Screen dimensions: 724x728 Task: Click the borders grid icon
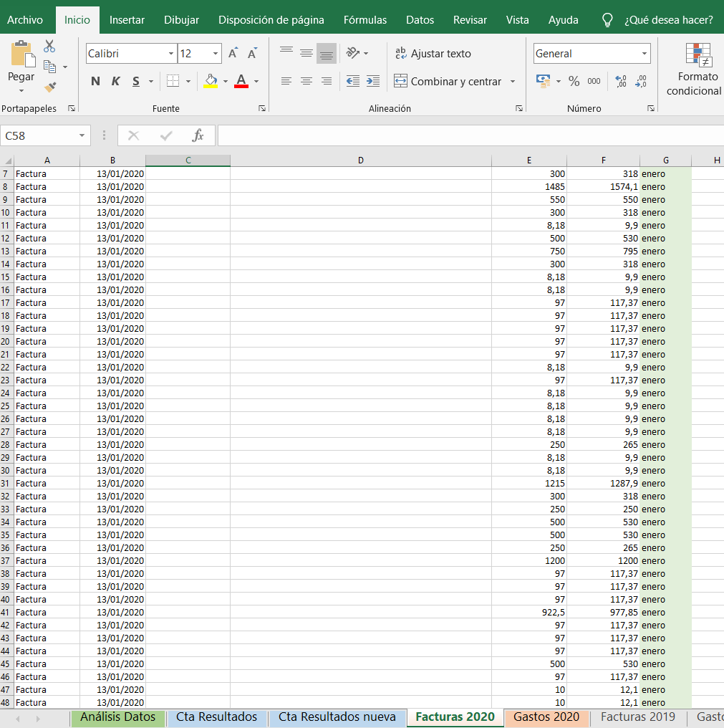click(173, 81)
